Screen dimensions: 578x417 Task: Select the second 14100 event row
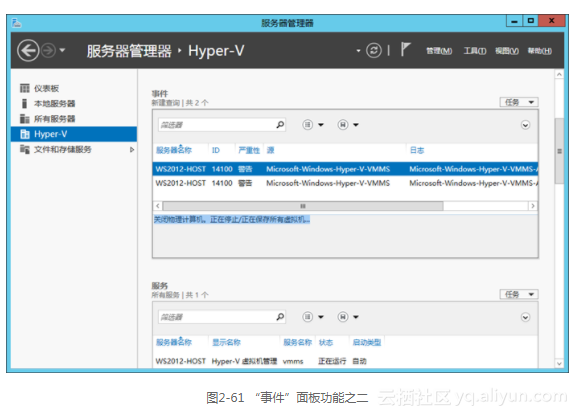[345, 183]
